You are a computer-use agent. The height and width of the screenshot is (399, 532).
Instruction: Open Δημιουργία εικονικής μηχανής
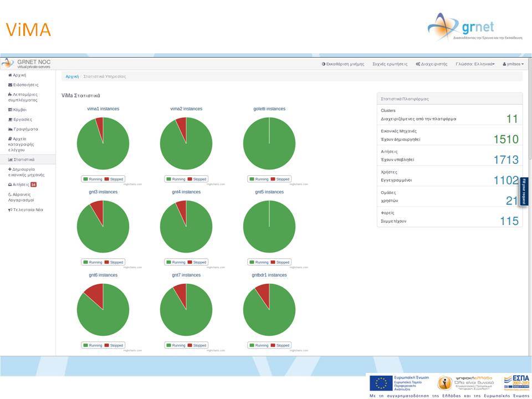[26, 172]
